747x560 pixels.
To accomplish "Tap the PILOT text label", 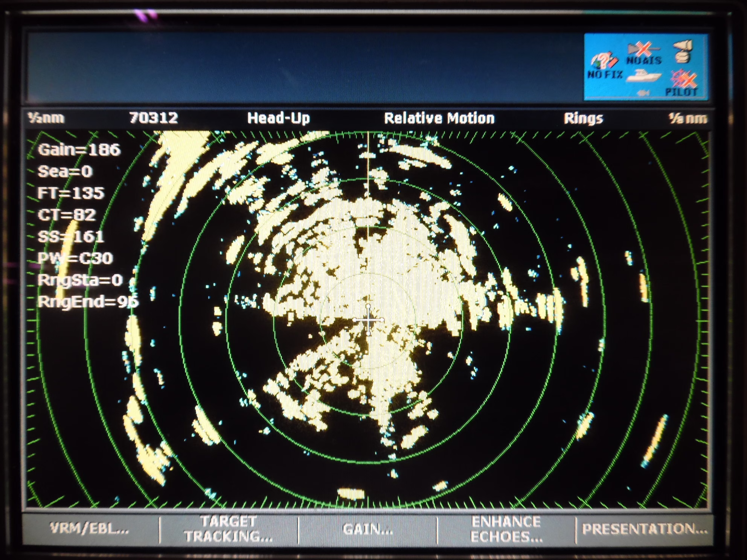I will (x=682, y=91).
